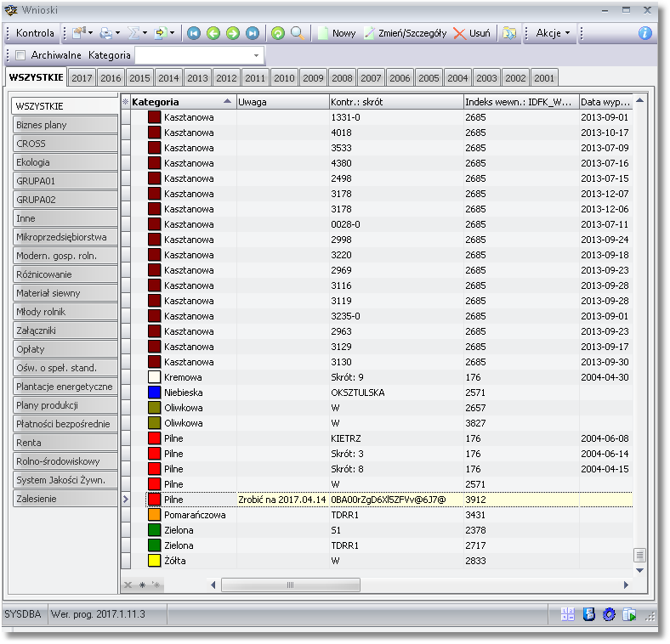Click the Usuń button
670x644 pixels.
pos(472,33)
